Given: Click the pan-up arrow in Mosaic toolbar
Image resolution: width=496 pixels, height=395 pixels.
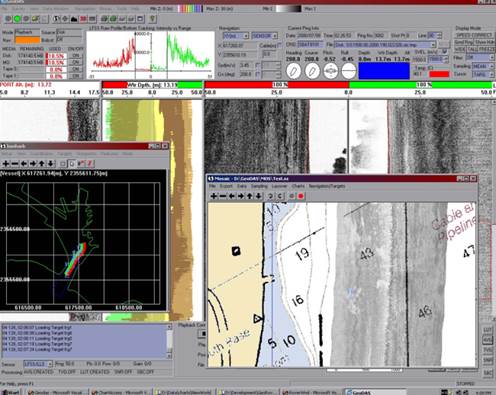Looking at the screenshot, I should (x=249, y=196).
